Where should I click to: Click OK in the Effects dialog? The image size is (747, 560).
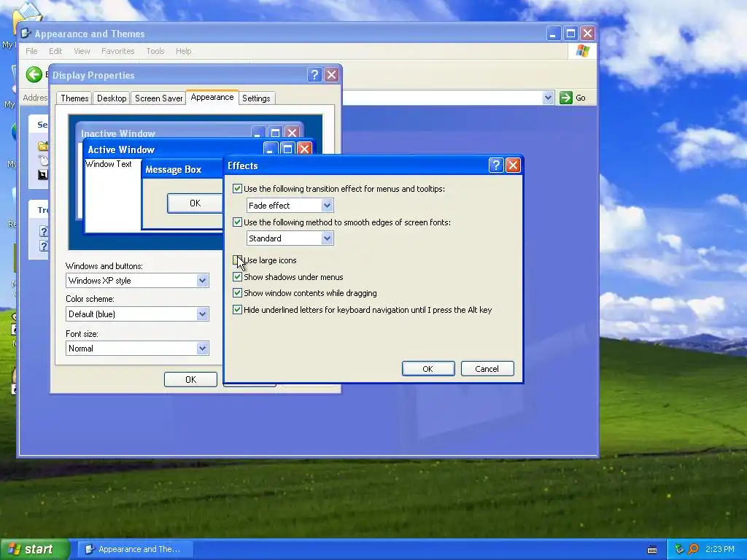click(x=427, y=368)
